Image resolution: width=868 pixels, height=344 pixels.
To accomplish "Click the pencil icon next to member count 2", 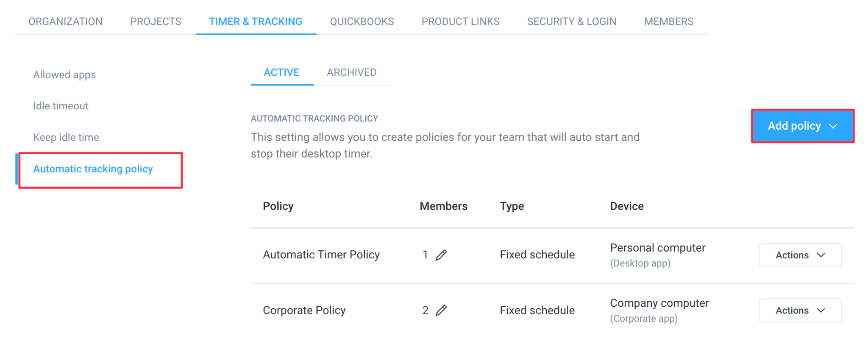I will 441,310.
